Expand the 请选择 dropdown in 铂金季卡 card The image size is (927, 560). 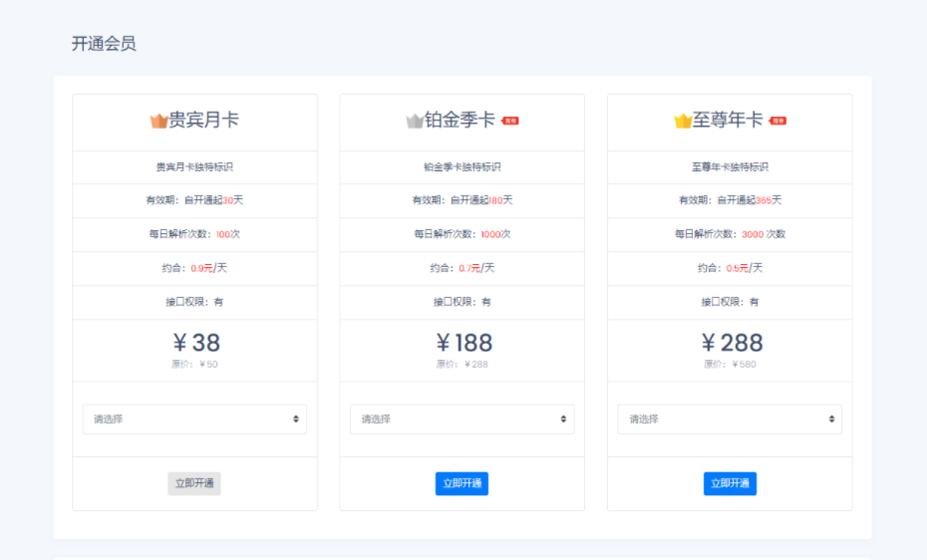pyautogui.click(x=462, y=420)
